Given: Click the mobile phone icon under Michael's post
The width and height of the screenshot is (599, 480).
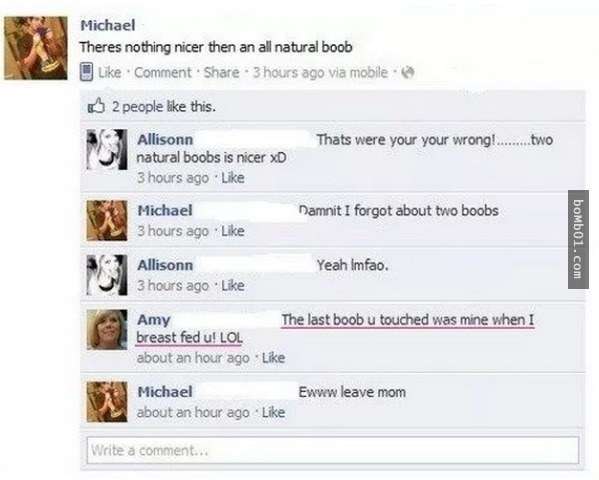Looking at the screenshot, I should [x=87, y=72].
